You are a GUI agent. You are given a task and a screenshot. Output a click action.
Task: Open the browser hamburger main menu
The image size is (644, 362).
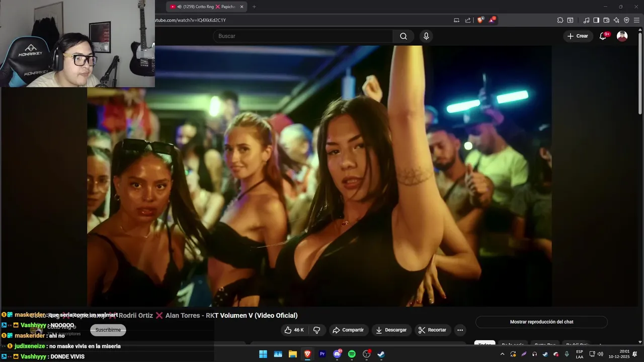tap(636, 20)
